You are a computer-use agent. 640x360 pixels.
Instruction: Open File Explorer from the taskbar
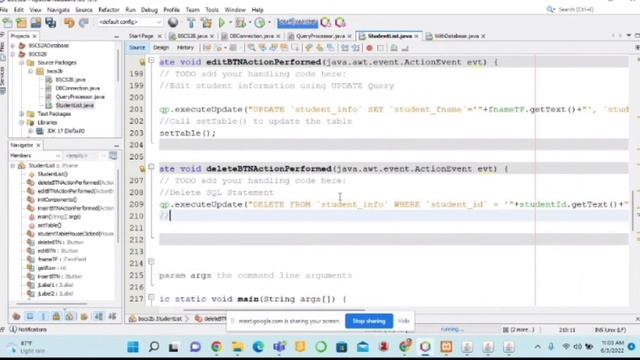pyautogui.click(x=237, y=347)
